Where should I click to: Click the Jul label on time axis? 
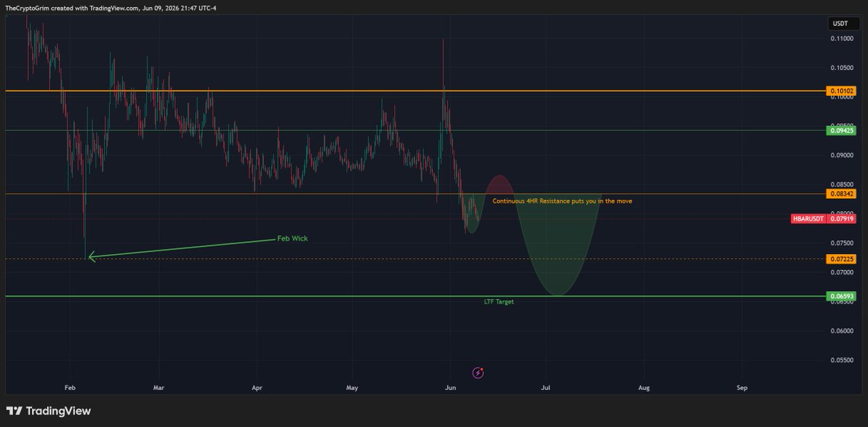pyautogui.click(x=546, y=388)
